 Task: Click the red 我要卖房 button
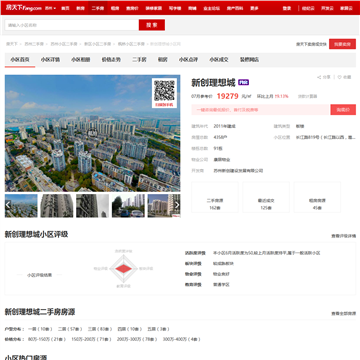pyautogui.click(x=342, y=44)
